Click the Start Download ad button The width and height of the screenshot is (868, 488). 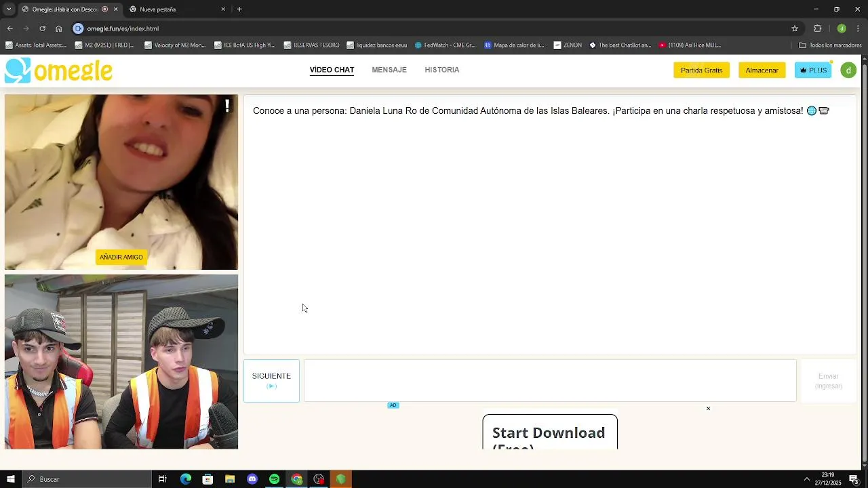[550, 432]
